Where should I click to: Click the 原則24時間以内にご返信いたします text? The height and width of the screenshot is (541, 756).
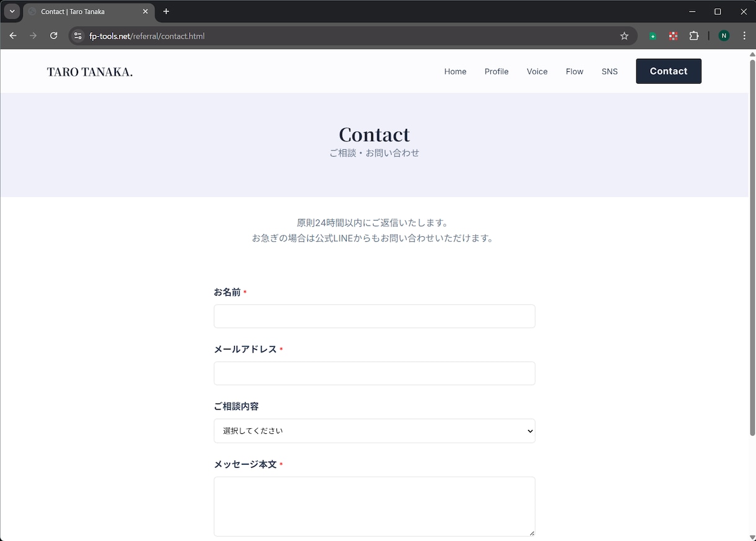click(x=373, y=223)
